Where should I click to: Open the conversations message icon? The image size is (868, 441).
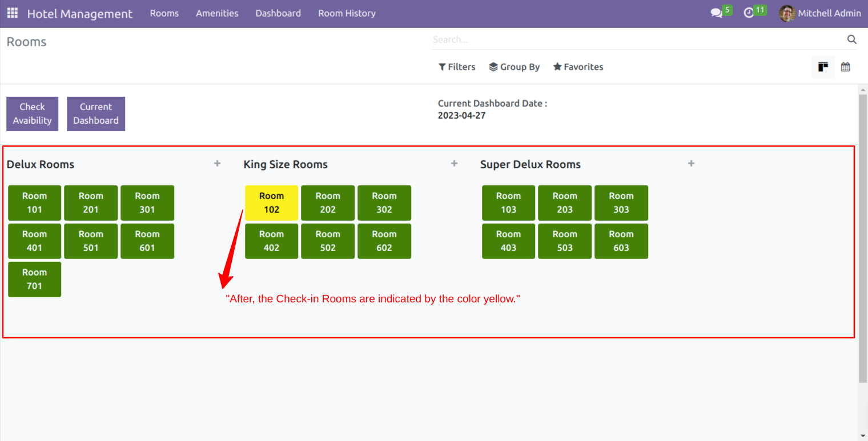716,13
